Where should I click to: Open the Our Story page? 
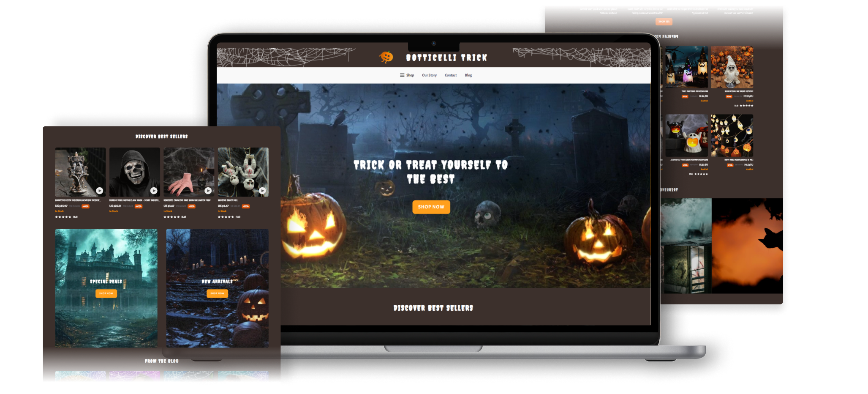pyautogui.click(x=429, y=75)
